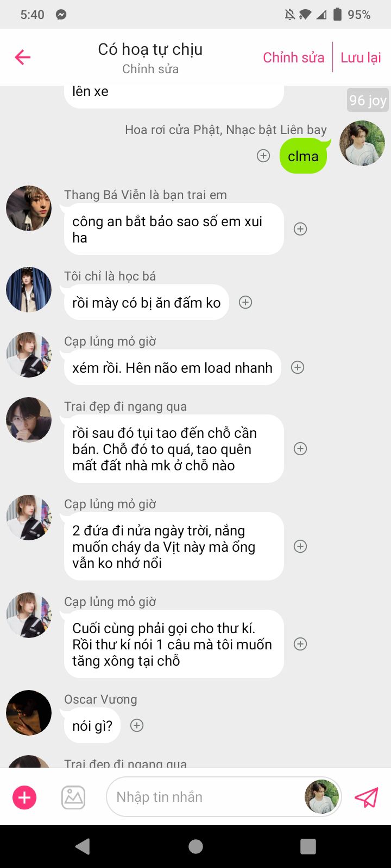Open the image picker icon
Image resolution: width=391 pixels, height=868 pixels.
tap(73, 797)
